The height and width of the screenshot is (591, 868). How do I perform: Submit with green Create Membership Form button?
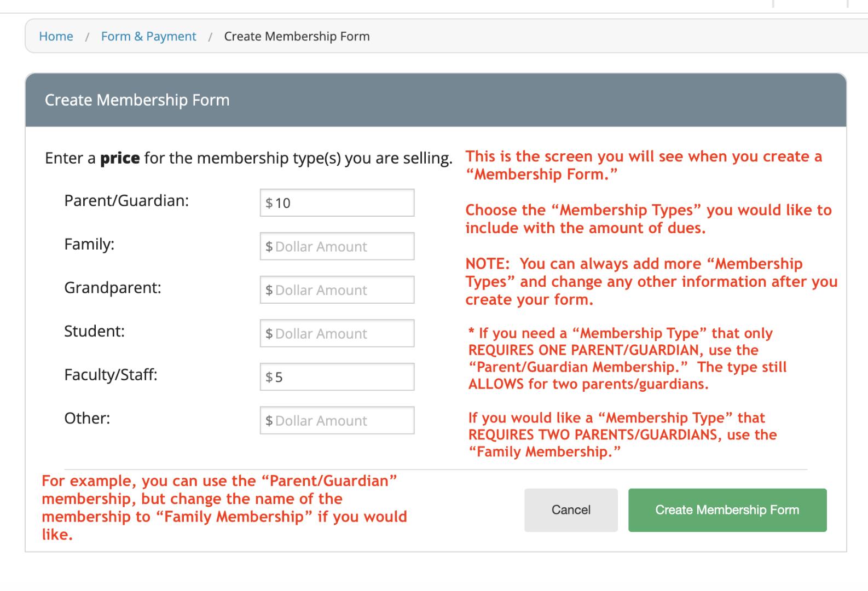coord(727,510)
